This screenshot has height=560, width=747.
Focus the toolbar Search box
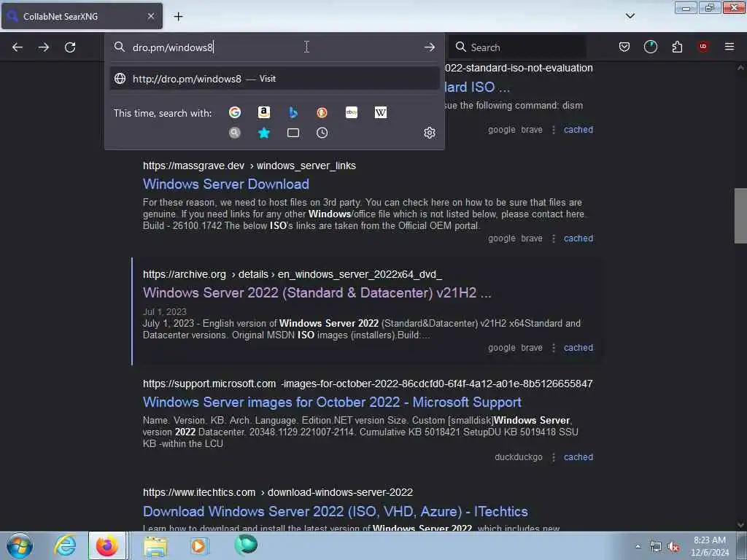click(517, 47)
